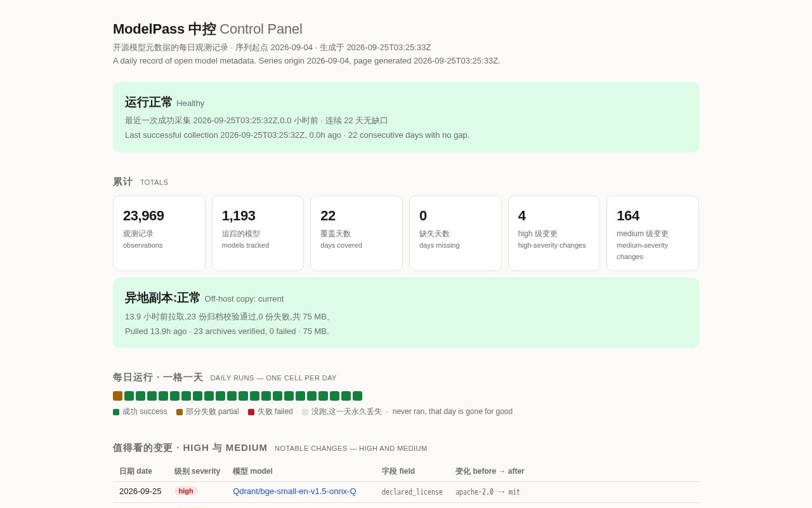Click the gray never-ran legend swatch
This screenshot has width=812, height=508.
pyautogui.click(x=305, y=412)
